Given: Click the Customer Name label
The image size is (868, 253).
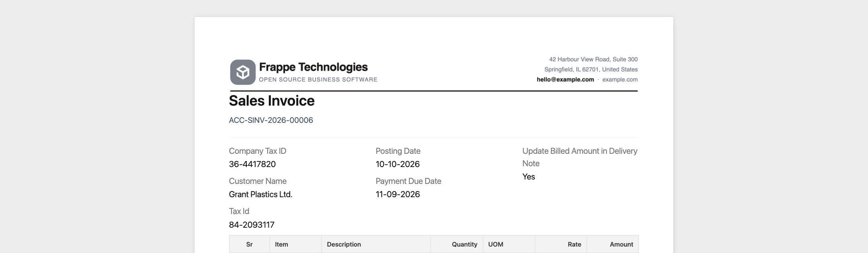Looking at the screenshot, I should click(258, 181).
